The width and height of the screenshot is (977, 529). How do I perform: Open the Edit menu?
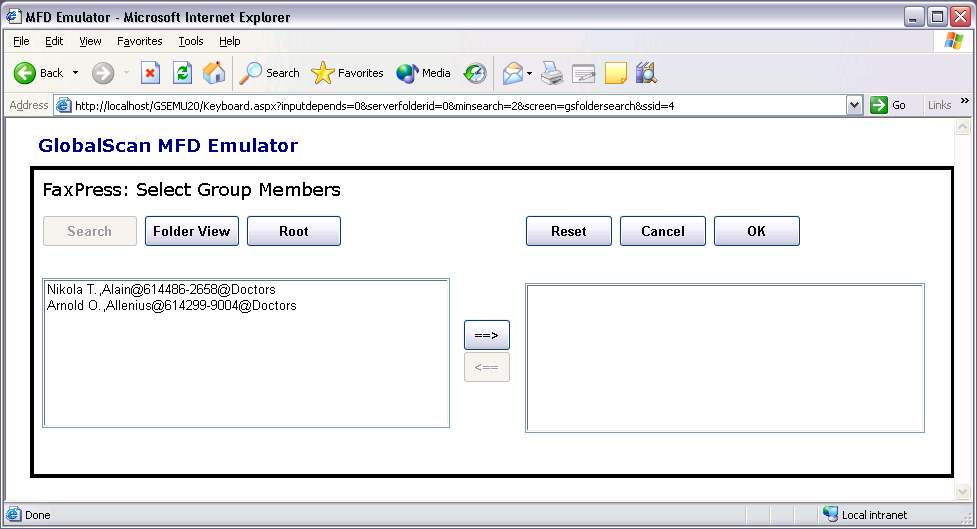point(54,41)
